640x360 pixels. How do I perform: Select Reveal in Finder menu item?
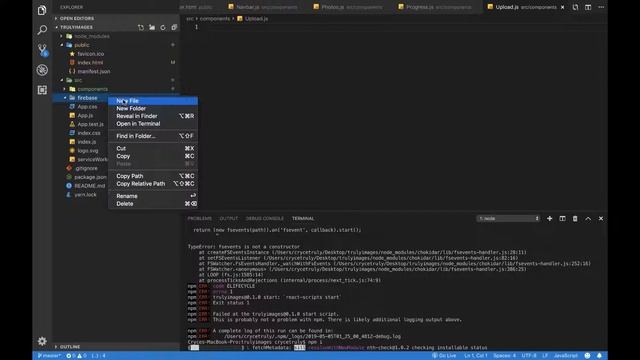(x=153, y=116)
